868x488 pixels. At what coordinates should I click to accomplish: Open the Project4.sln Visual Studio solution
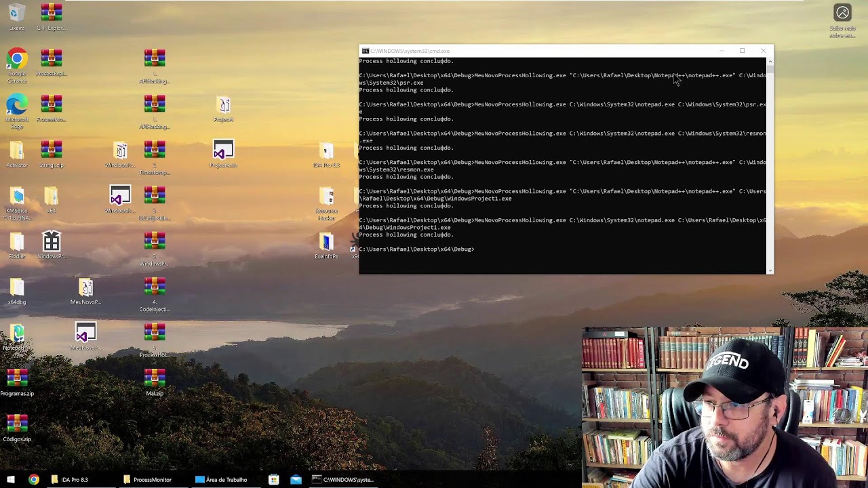click(x=223, y=150)
